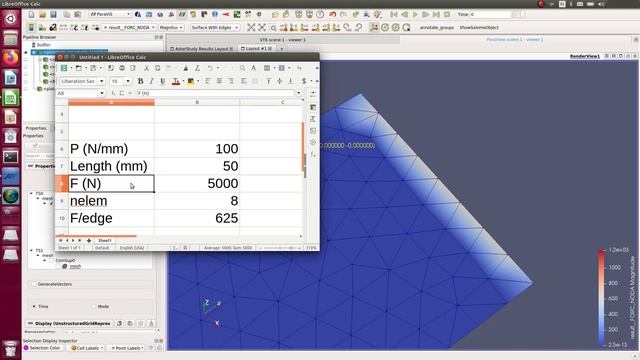Open result__FORC_NODA coloring dropdown

129,27
